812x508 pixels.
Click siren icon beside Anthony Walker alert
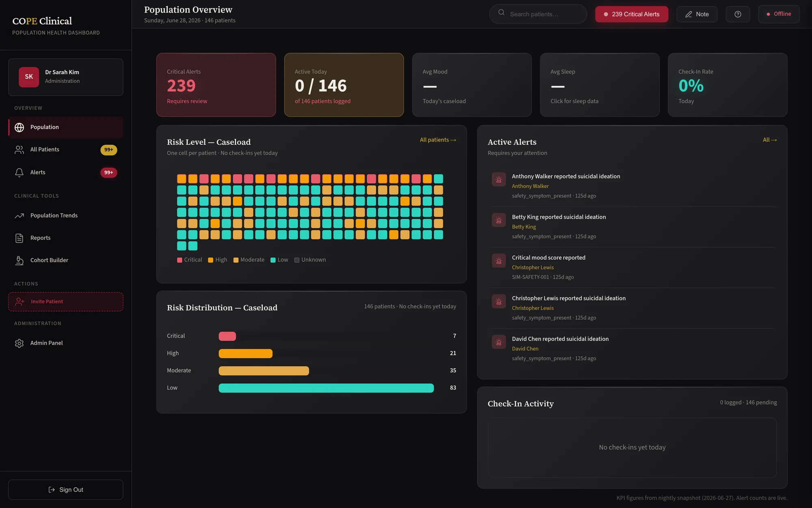(x=499, y=180)
